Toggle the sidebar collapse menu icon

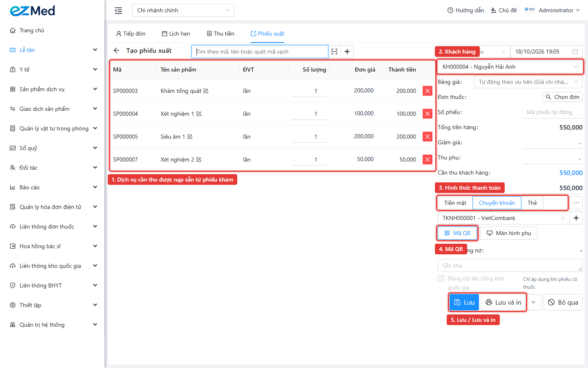pos(118,11)
